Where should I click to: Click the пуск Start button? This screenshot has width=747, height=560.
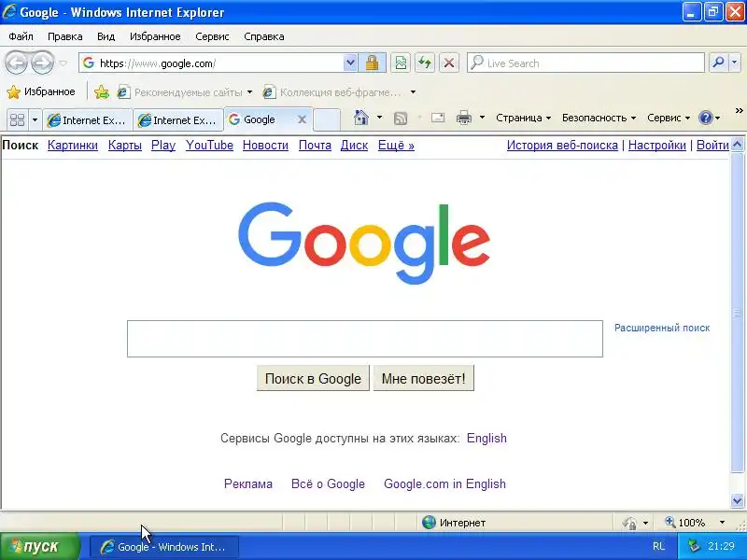[40, 546]
